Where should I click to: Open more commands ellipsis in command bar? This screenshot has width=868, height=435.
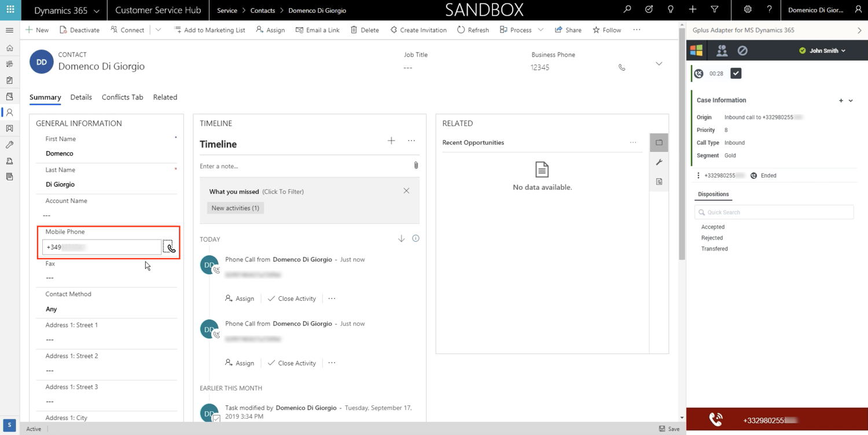(x=637, y=30)
